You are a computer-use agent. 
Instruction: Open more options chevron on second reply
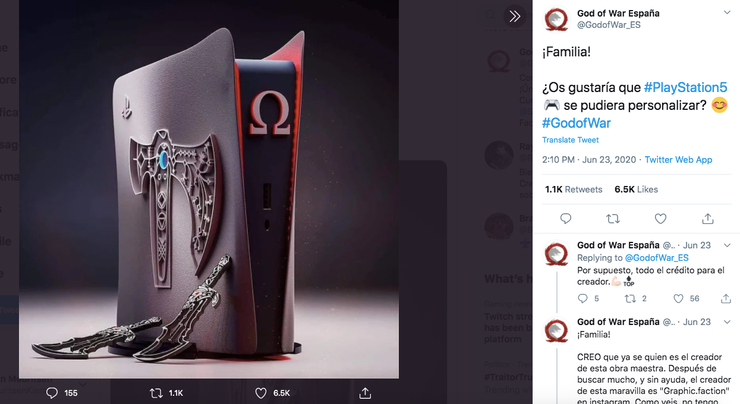pyautogui.click(x=729, y=322)
